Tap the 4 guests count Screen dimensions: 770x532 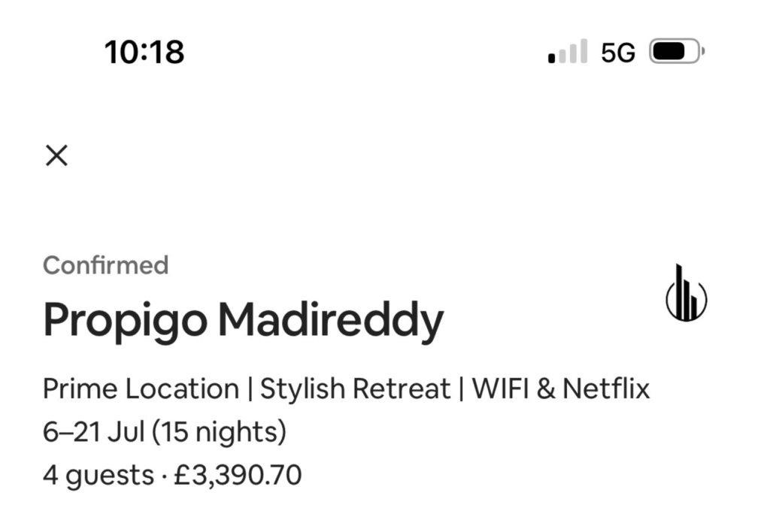(98, 476)
